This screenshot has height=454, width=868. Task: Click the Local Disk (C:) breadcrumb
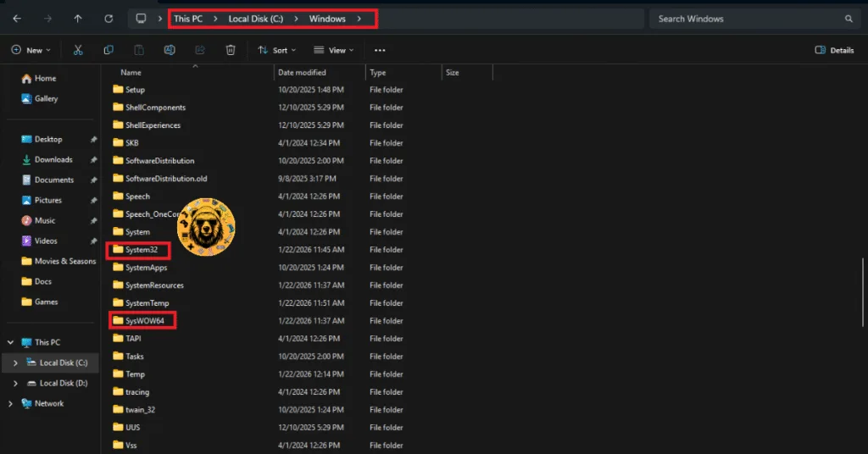click(255, 19)
